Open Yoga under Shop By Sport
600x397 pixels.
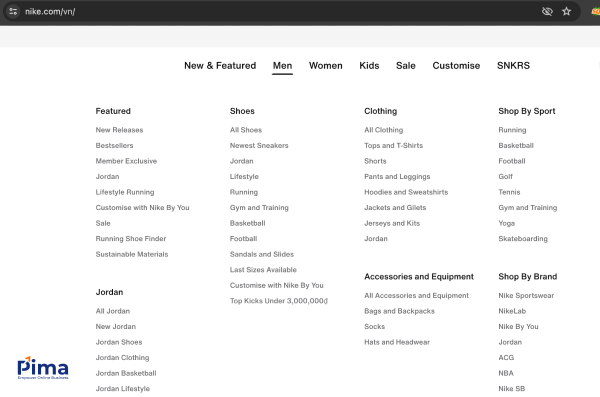pos(506,223)
